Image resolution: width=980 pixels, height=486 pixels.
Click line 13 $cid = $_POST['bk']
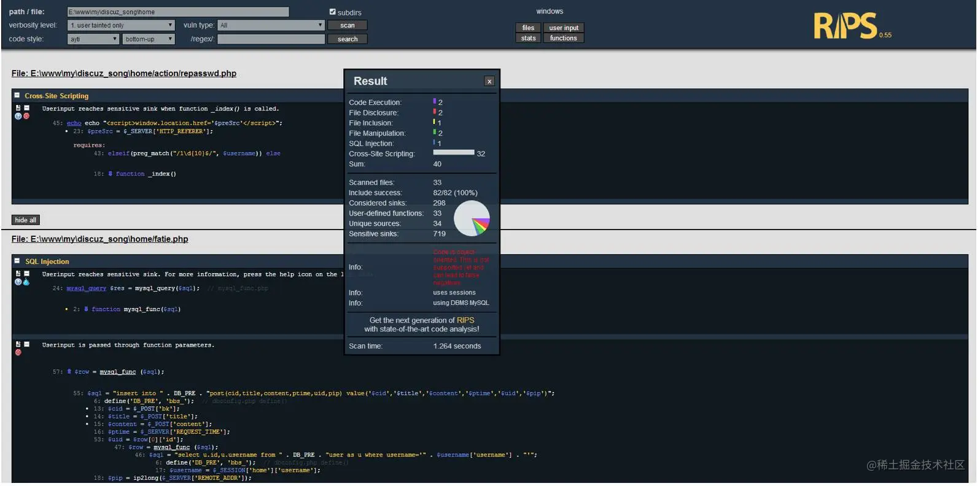136,409
